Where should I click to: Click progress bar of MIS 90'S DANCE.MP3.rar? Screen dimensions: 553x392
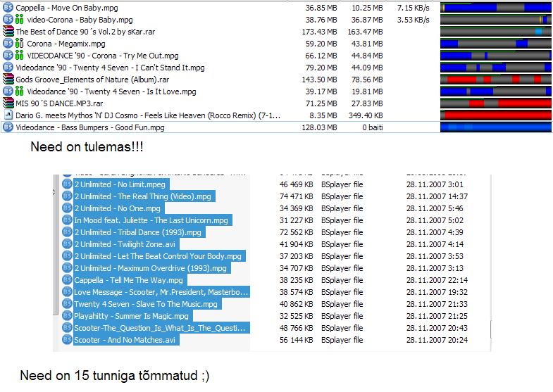[495, 103]
